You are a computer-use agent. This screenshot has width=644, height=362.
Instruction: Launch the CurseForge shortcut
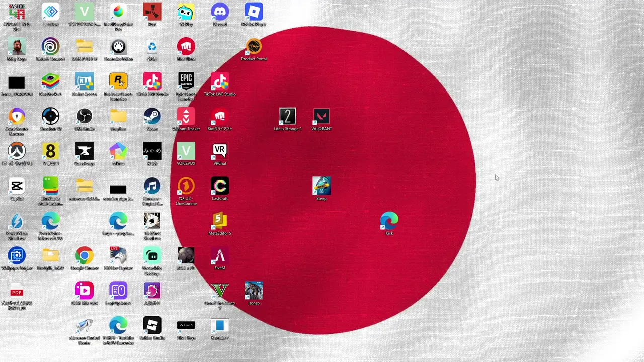[x=84, y=151]
